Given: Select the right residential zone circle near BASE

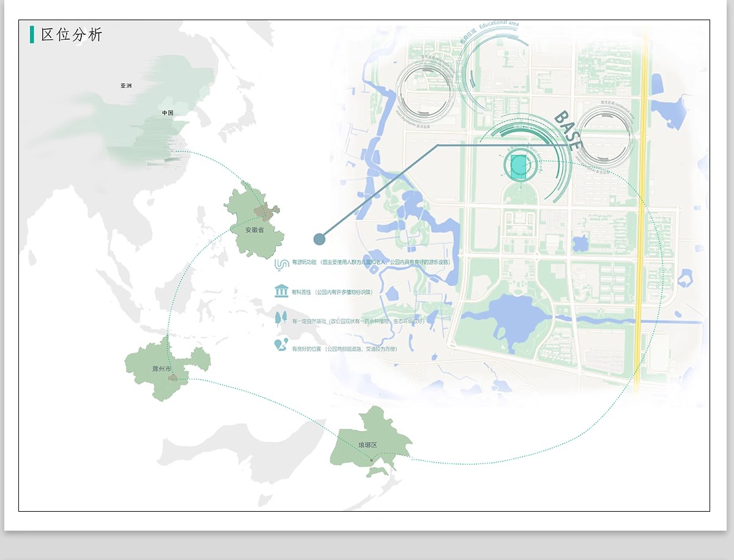Looking at the screenshot, I should [604, 138].
